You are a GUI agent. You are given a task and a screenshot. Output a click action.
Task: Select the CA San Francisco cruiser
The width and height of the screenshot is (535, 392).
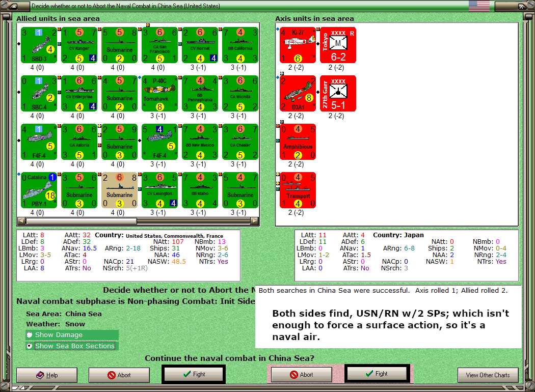coord(159,45)
